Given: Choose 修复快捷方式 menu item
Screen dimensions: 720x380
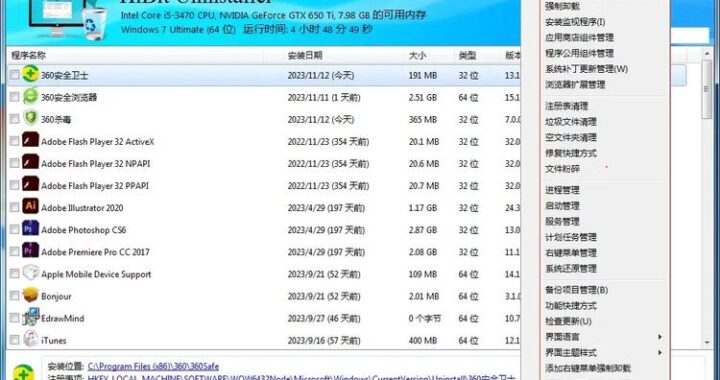Looking at the screenshot, I should pos(571,153).
